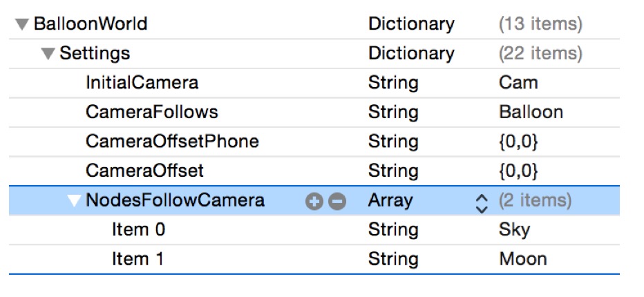Click the Balloon value of CameraFollows
644x297 pixels.
click(531, 113)
